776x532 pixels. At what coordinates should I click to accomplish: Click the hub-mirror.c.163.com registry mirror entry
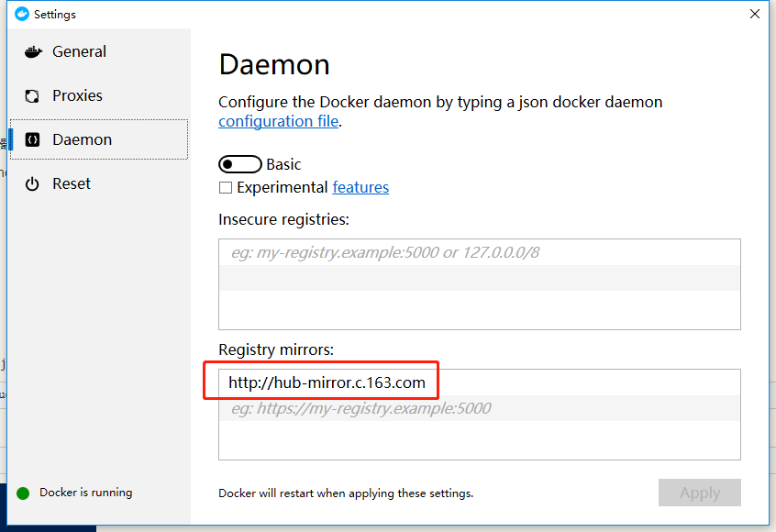(479, 382)
